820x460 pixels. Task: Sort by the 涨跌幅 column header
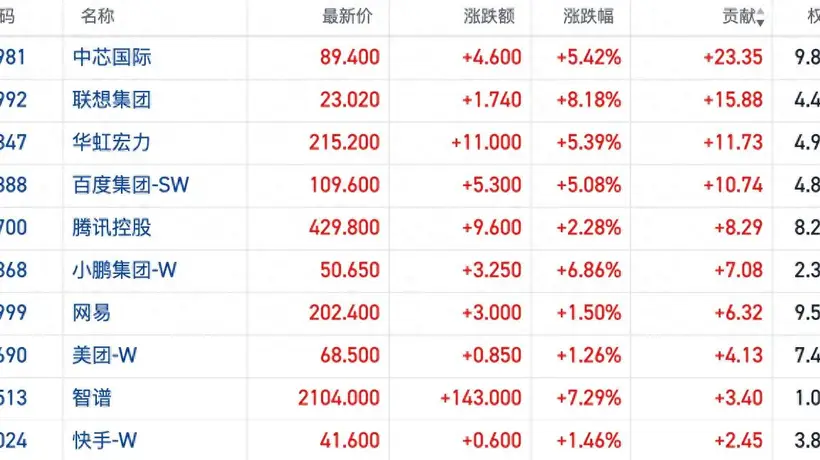tap(588, 16)
